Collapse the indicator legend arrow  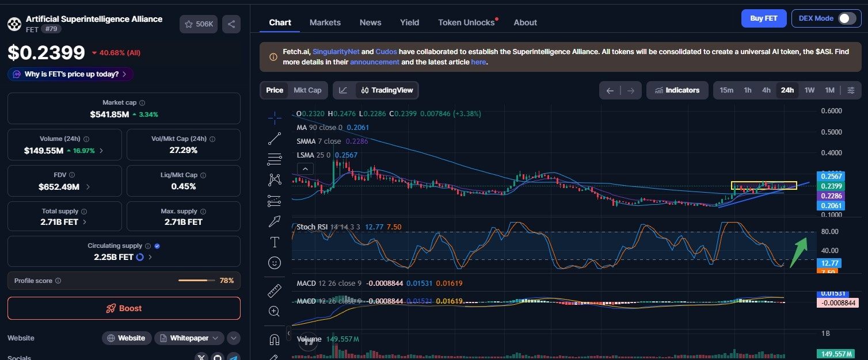(305, 168)
